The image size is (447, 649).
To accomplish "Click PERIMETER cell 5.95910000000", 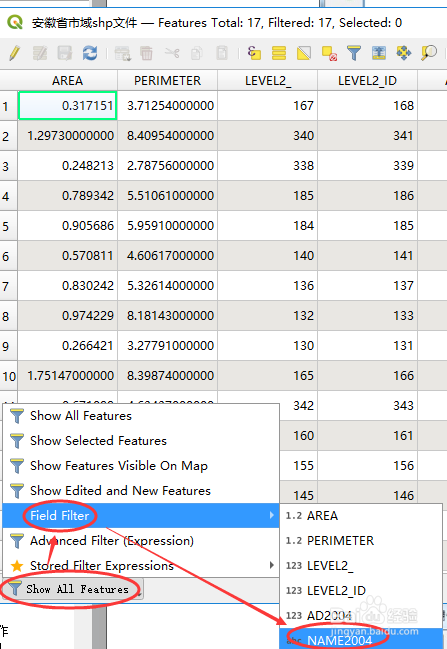I will point(168,226).
